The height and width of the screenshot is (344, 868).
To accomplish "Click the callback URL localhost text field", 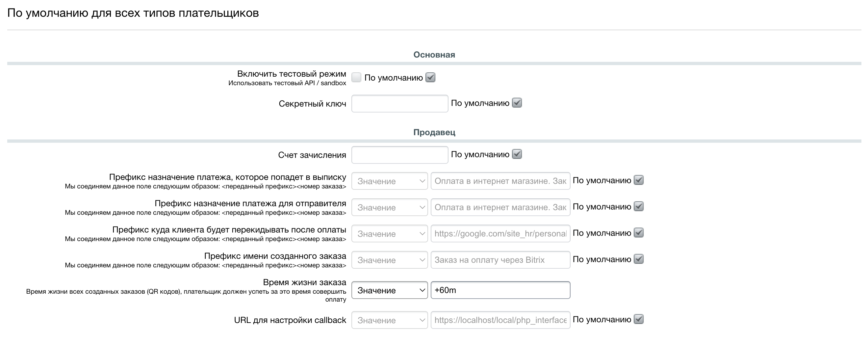I will (500, 320).
